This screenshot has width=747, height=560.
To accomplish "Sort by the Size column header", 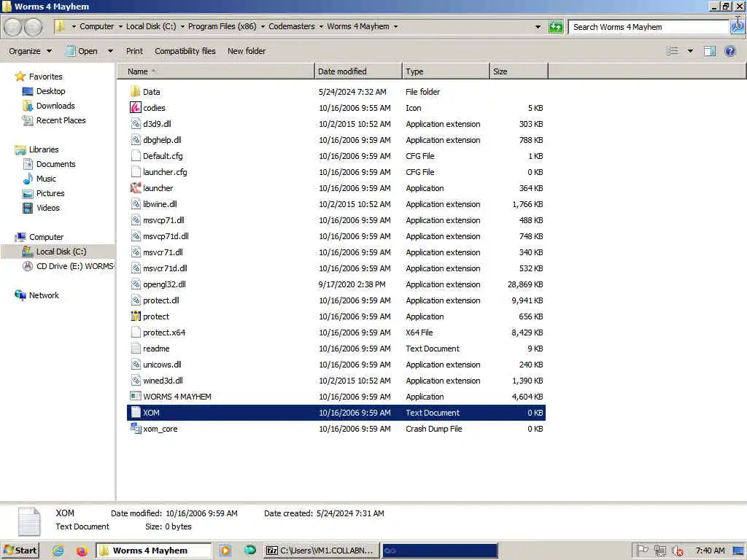I will [x=519, y=71].
